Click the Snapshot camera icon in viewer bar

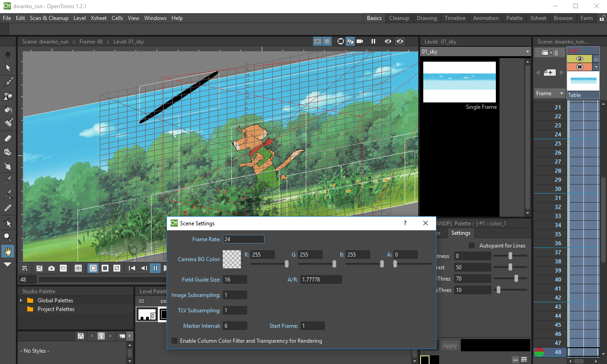(51, 268)
